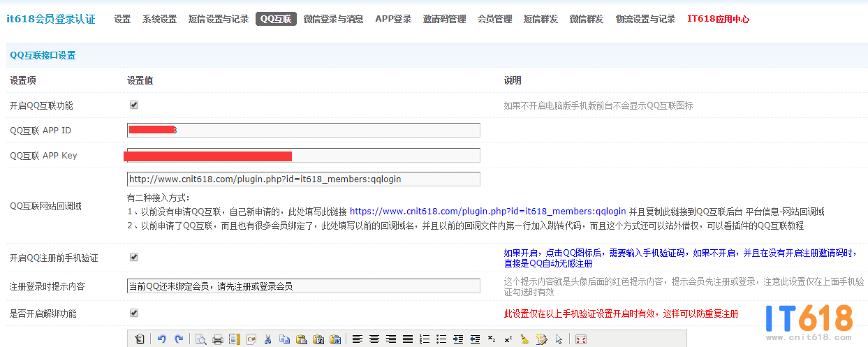This screenshot has width=868, height=347.
Task: Click Paste from Word icon
Action: (334, 339)
